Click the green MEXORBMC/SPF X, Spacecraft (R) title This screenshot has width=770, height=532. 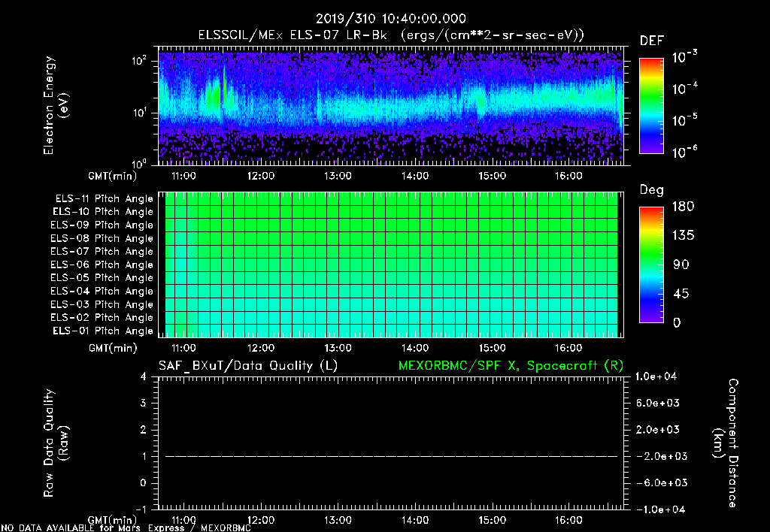(511, 366)
